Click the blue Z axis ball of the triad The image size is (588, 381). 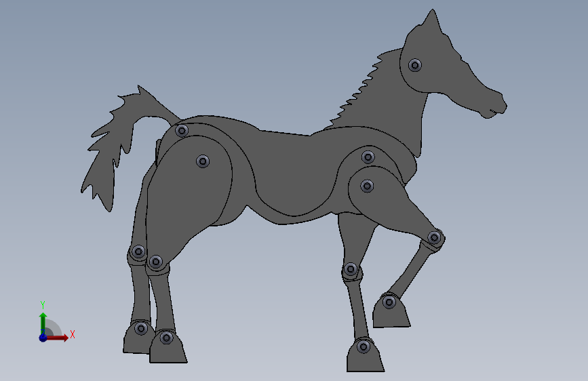click(43, 338)
